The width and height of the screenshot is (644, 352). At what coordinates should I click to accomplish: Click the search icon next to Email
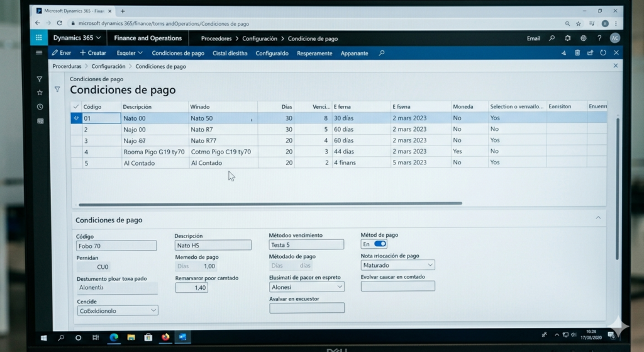click(x=552, y=38)
